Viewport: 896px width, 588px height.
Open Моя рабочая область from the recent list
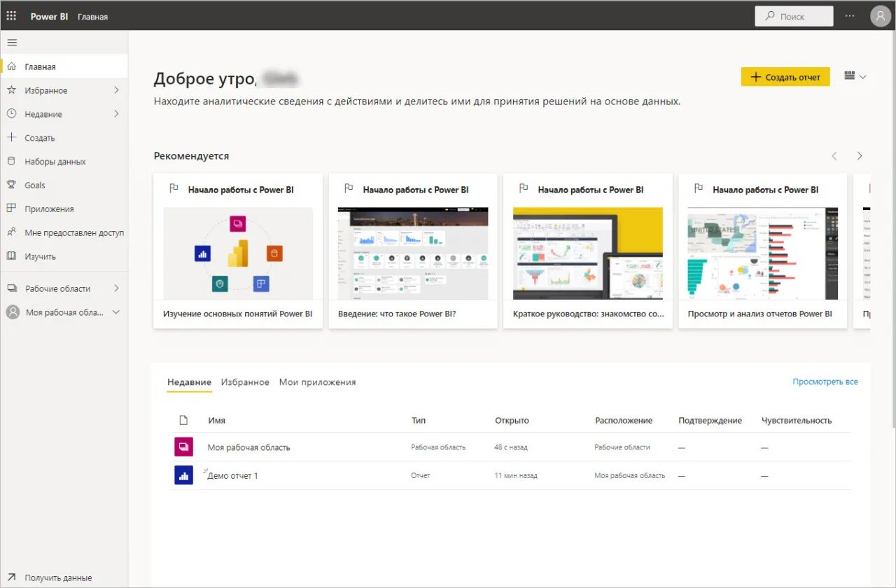(248, 447)
